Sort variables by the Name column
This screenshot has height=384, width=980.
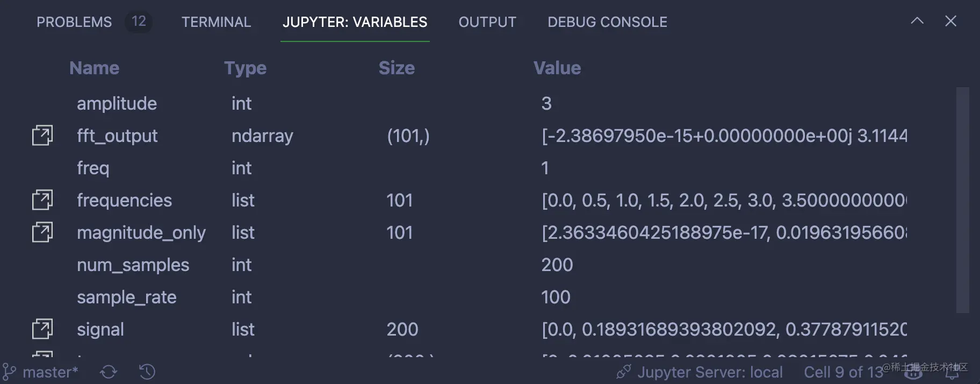pos(94,68)
